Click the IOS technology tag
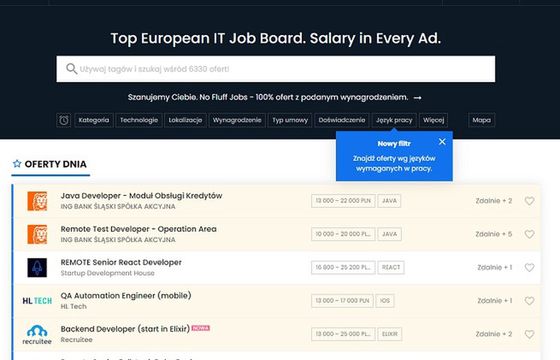This screenshot has height=360, width=560. (385, 301)
